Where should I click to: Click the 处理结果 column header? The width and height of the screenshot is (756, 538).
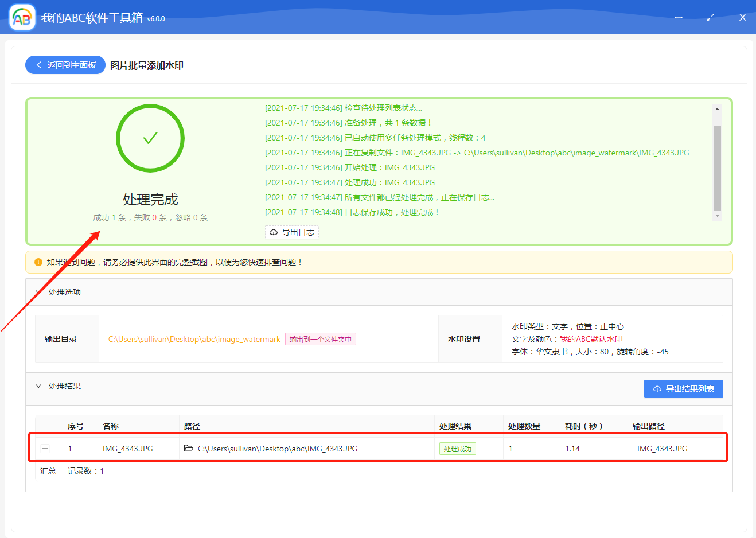[x=455, y=426]
